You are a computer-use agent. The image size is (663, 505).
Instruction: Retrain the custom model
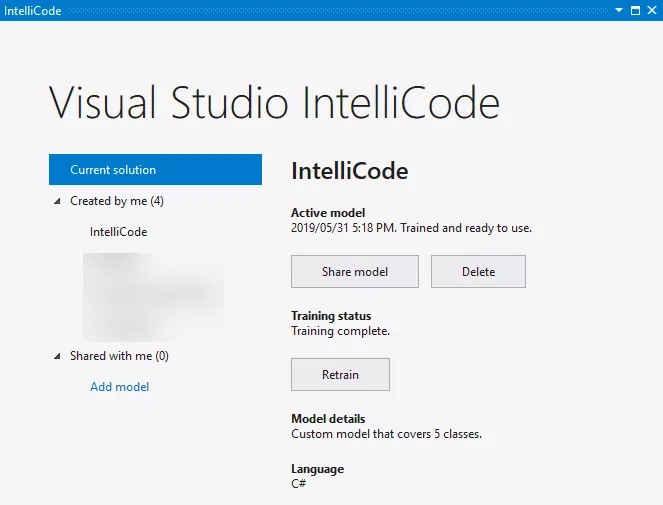[340, 375]
